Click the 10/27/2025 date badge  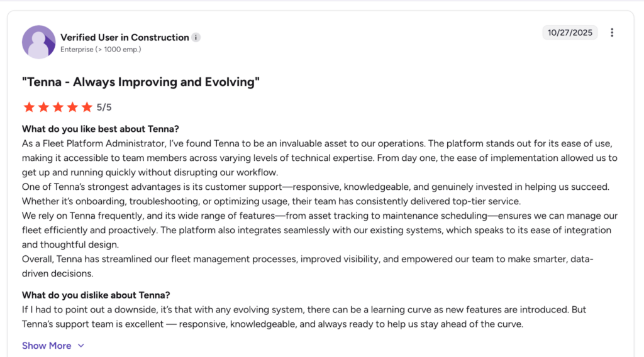[570, 33]
